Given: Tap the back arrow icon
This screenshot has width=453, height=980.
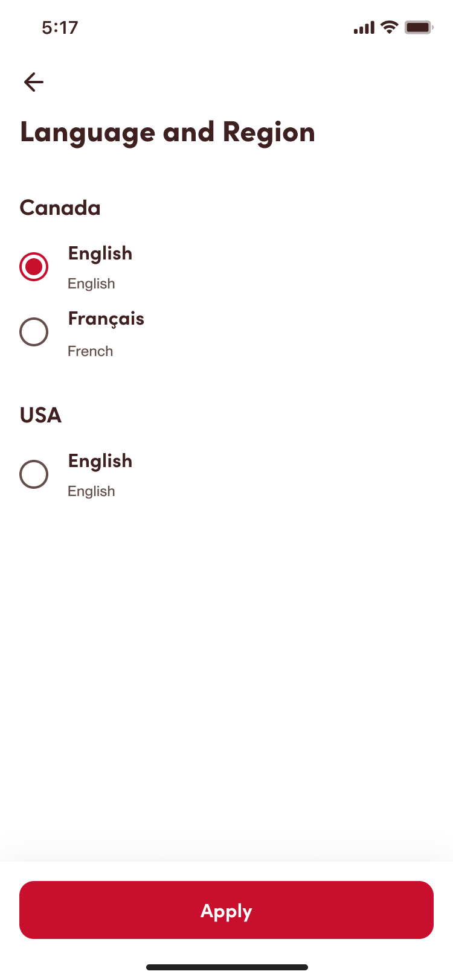Looking at the screenshot, I should (34, 82).
